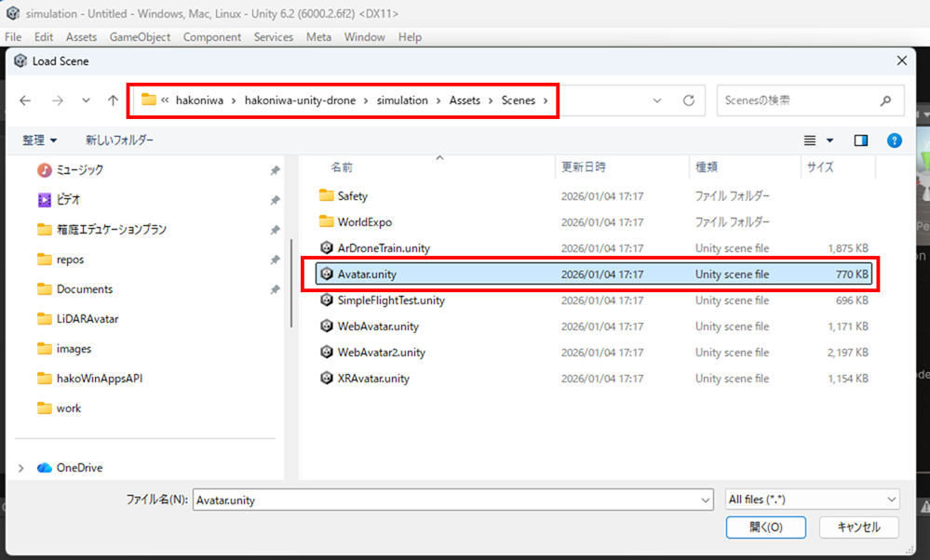Open the filename combo box dropdown arrow
Viewport: 930px width, 560px height.
coord(706,500)
